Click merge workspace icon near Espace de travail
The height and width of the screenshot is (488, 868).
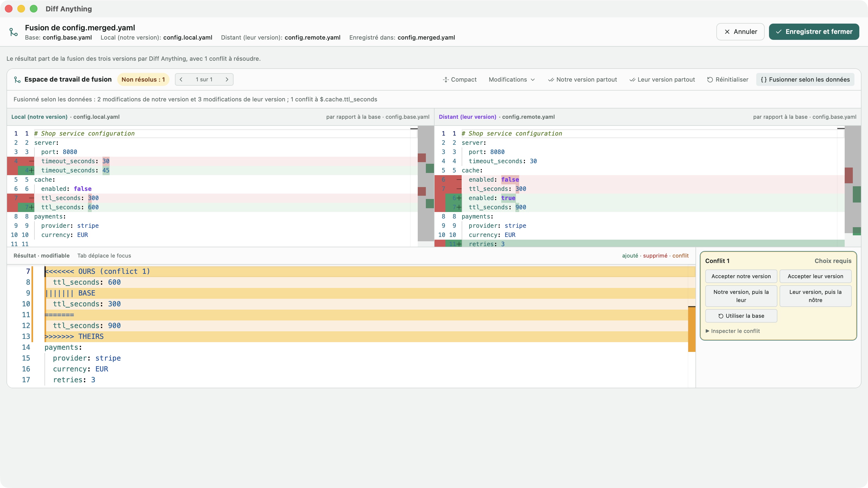click(17, 79)
